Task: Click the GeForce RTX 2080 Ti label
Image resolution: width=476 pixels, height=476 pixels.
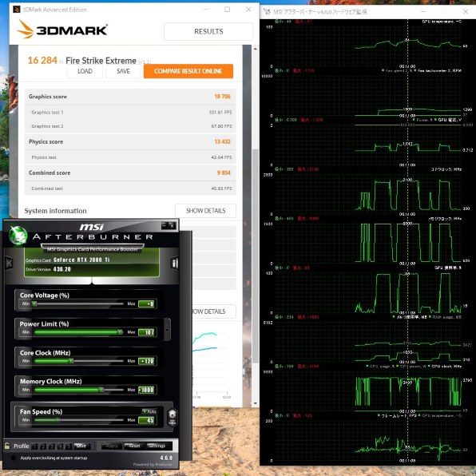Action: [x=81, y=260]
